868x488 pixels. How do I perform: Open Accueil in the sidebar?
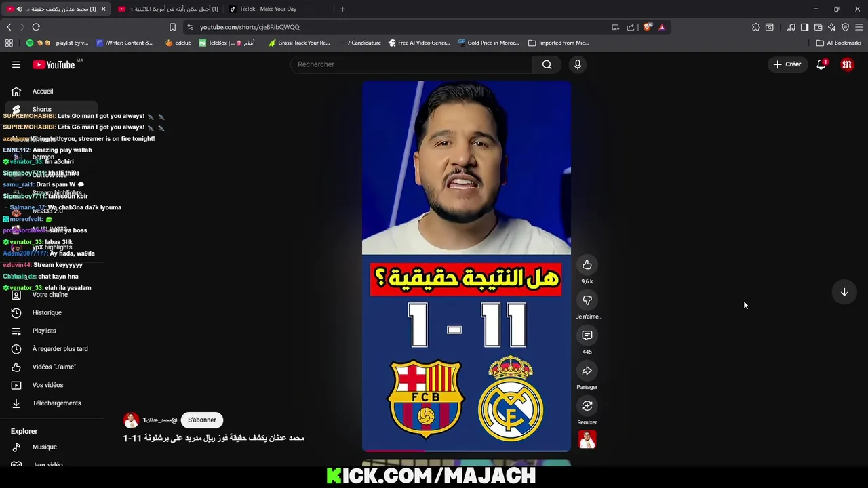[51, 91]
